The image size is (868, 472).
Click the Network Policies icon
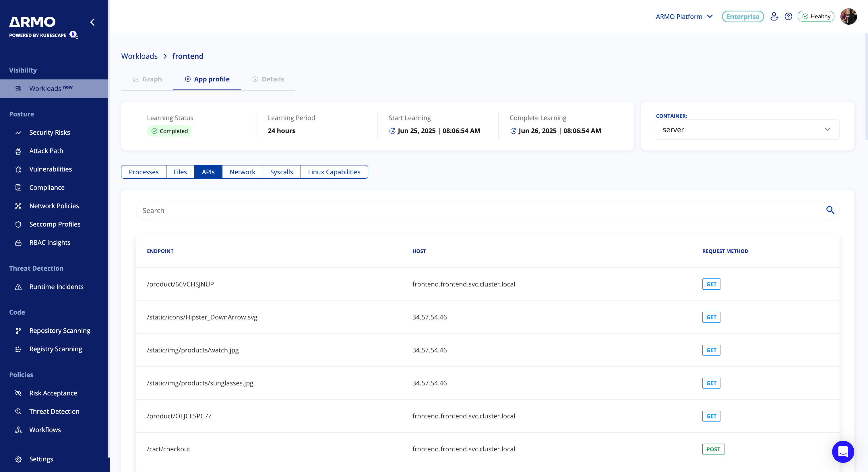point(18,206)
